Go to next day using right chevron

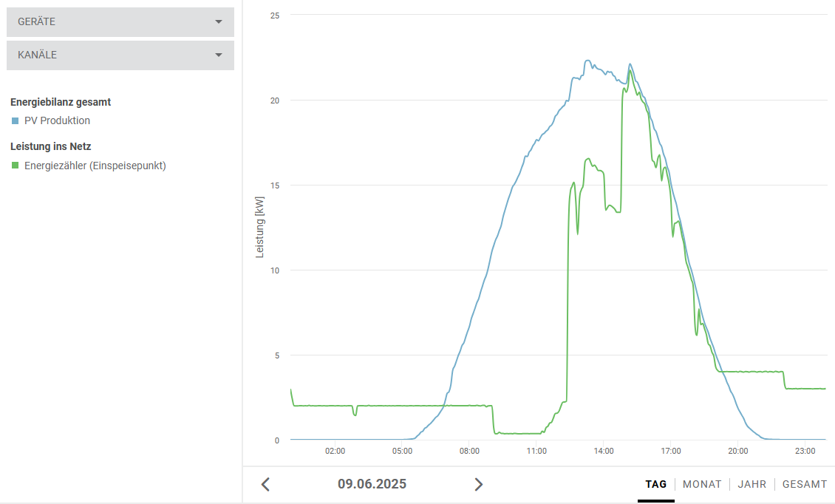pos(478,485)
